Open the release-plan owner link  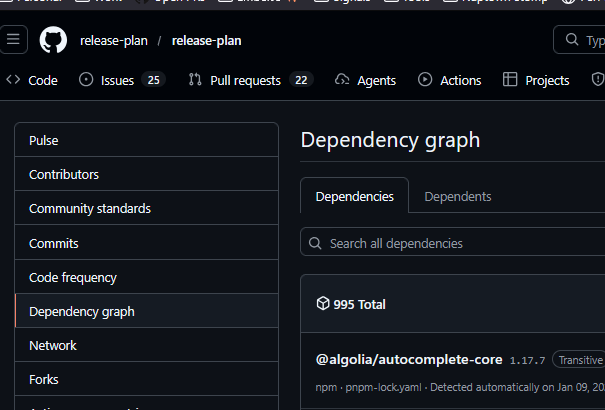114,40
